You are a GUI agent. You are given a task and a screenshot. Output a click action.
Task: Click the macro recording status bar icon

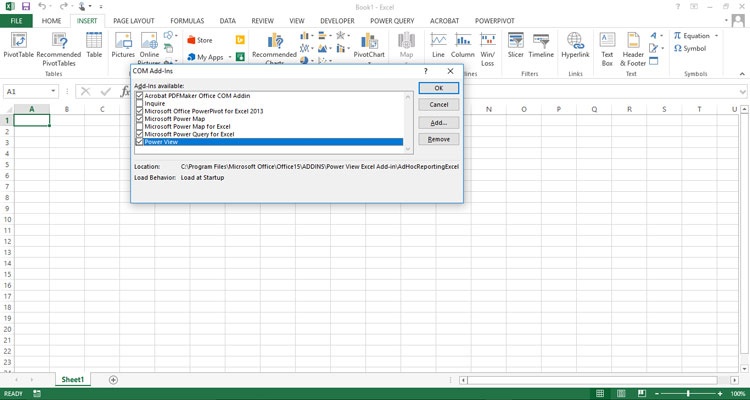37,394
